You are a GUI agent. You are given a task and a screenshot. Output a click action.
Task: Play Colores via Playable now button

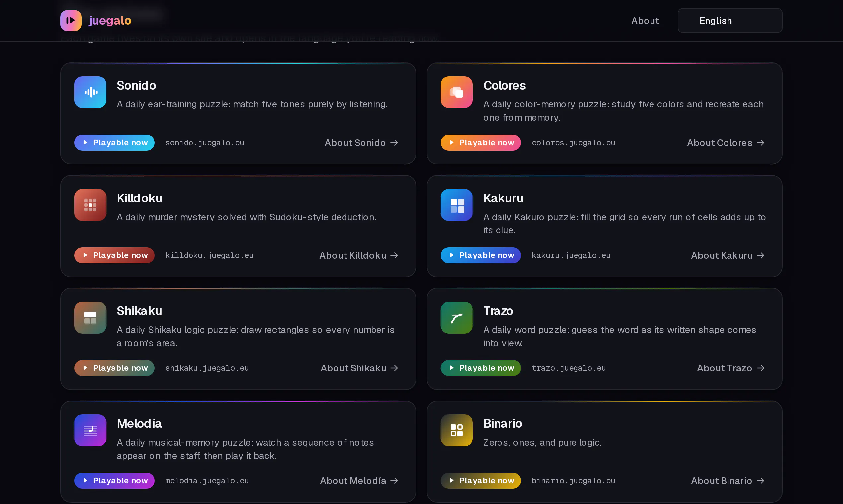coord(481,143)
